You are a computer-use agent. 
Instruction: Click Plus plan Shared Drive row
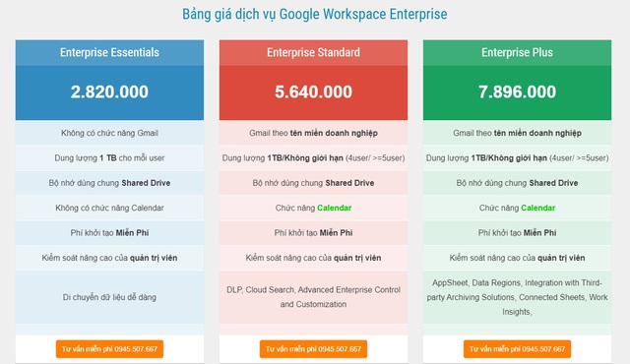[517, 183]
